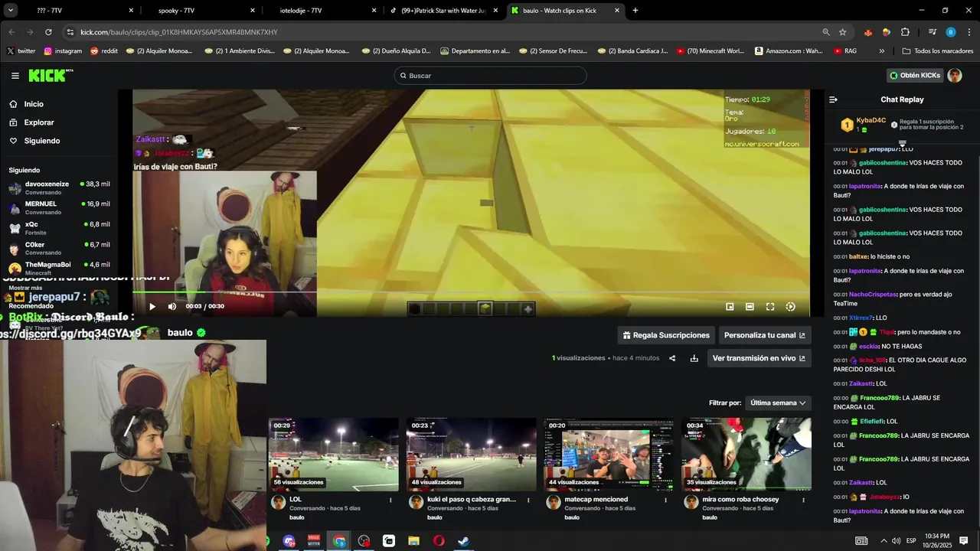This screenshot has height=551, width=980.
Task: Open the Amazon bookmark
Action: pyautogui.click(x=789, y=51)
